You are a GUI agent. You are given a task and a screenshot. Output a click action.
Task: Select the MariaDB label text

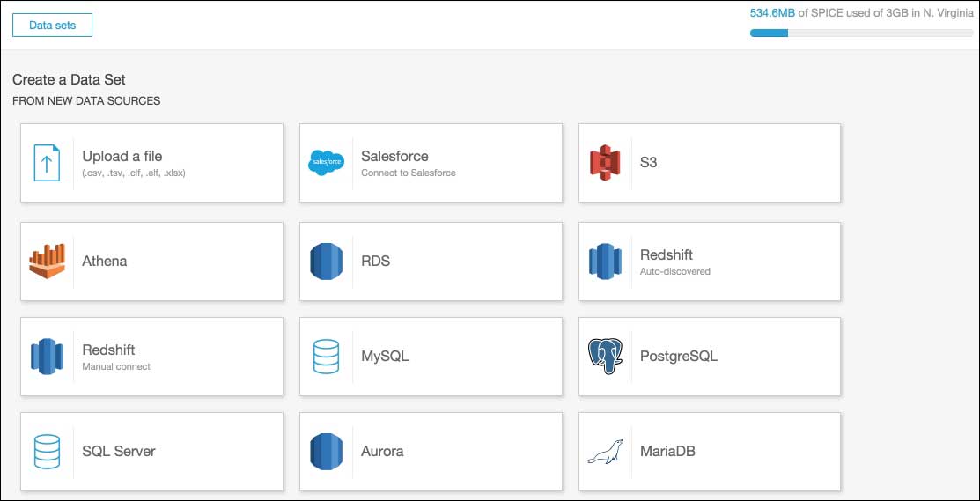point(667,451)
